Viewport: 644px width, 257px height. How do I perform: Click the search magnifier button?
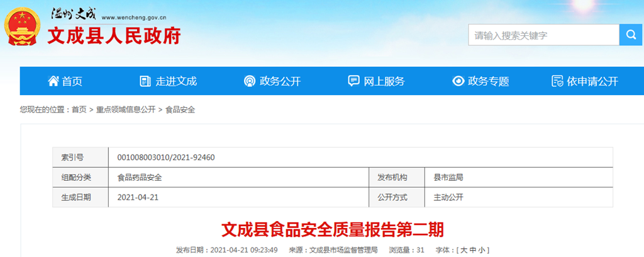tap(630, 35)
